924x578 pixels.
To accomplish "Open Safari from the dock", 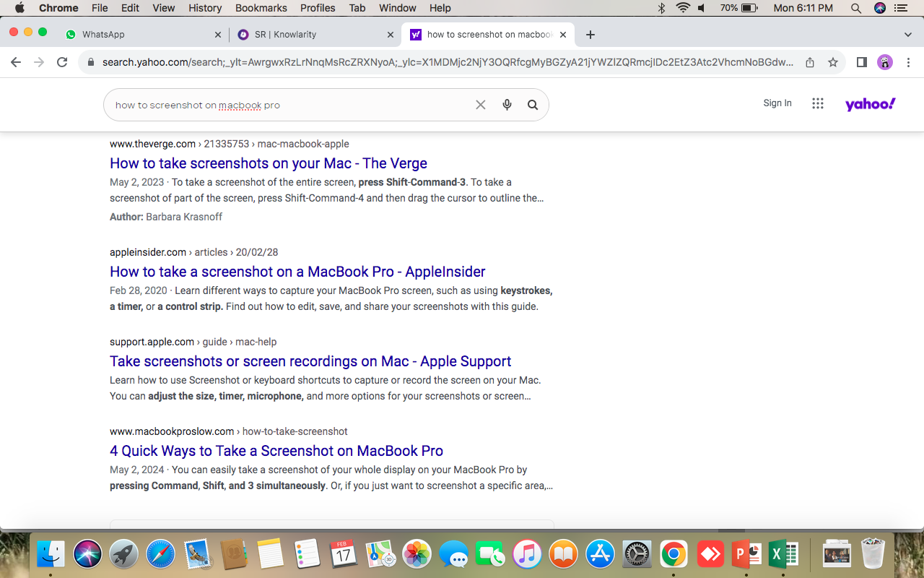I will [x=160, y=554].
